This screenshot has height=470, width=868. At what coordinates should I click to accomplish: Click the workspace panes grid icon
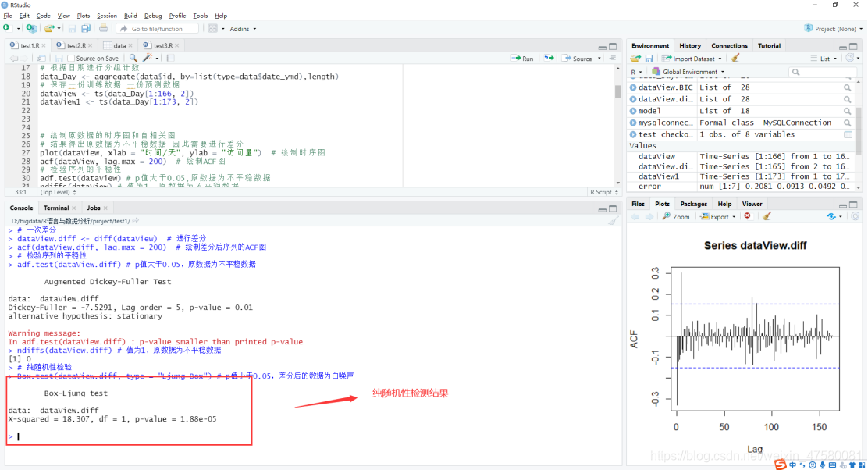[212, 28]
